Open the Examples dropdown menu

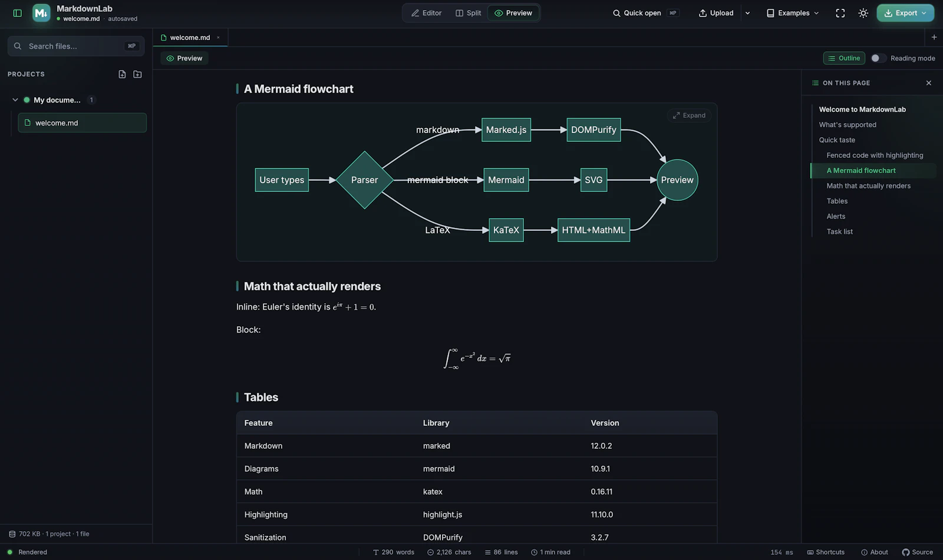click(x=793, y=13)
